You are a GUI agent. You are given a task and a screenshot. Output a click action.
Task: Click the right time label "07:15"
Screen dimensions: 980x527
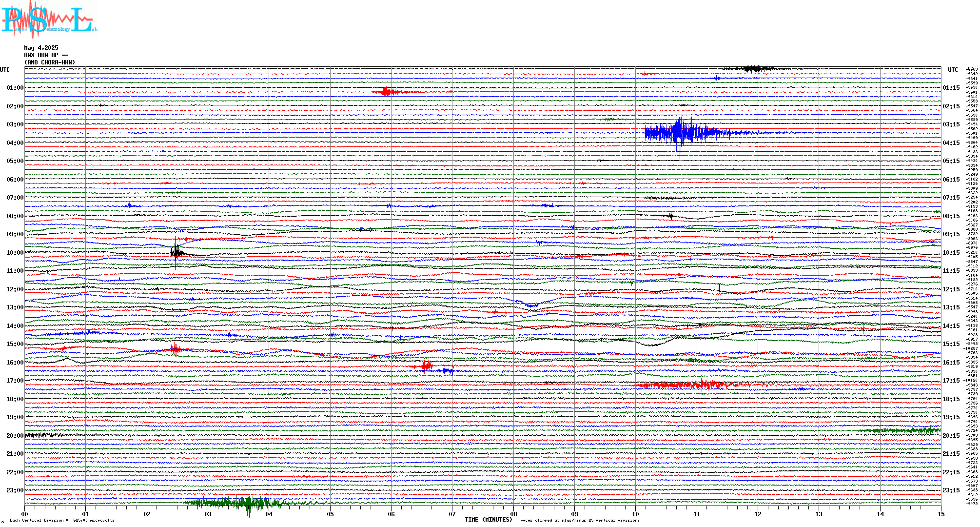(951, 198)
